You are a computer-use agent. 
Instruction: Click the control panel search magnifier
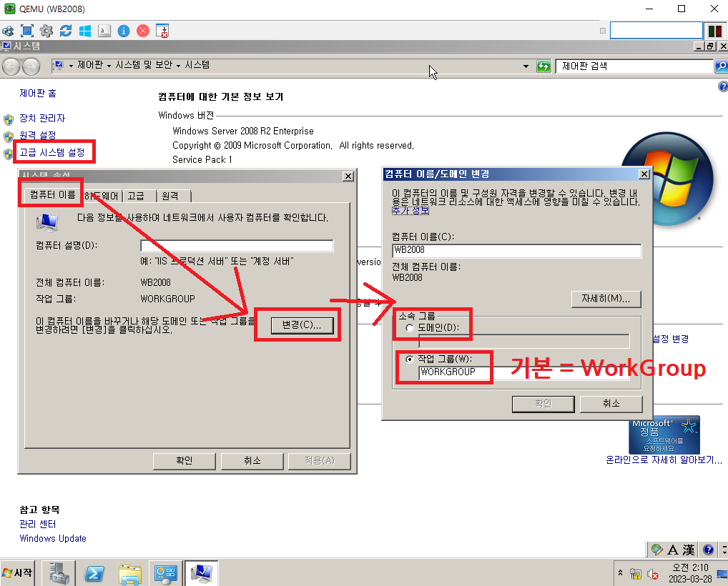point(721,66)
